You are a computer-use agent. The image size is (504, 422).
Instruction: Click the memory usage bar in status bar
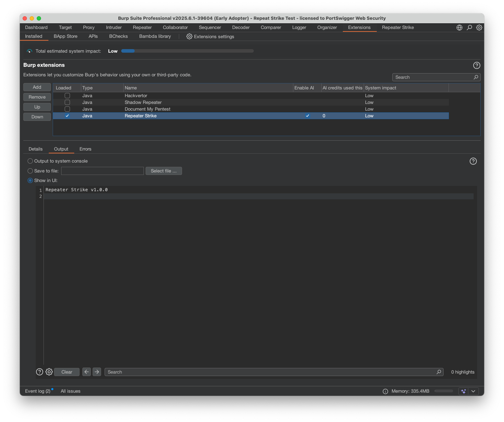coord(444,391)
